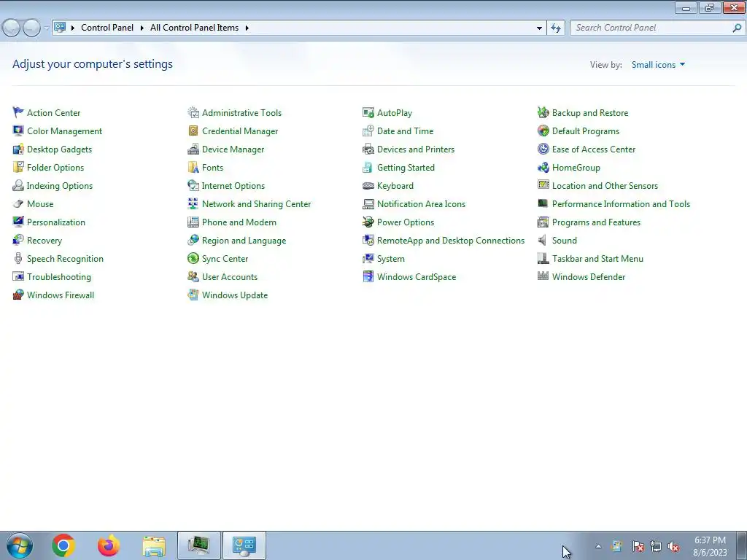Click the Color Management monitor icon
The height and width of the screenshot is (560, 747).
pos(18,131)
